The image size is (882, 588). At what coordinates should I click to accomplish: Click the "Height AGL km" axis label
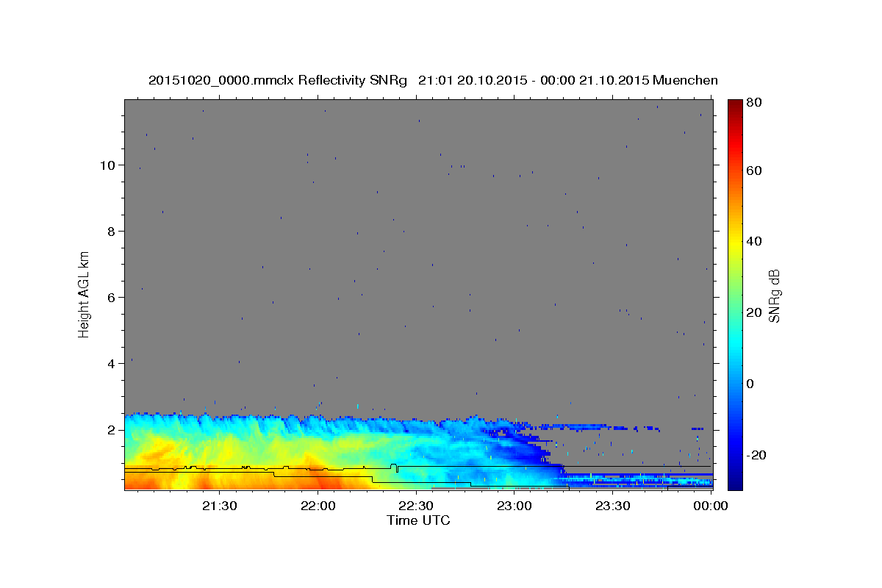click(x=84, y=294)
